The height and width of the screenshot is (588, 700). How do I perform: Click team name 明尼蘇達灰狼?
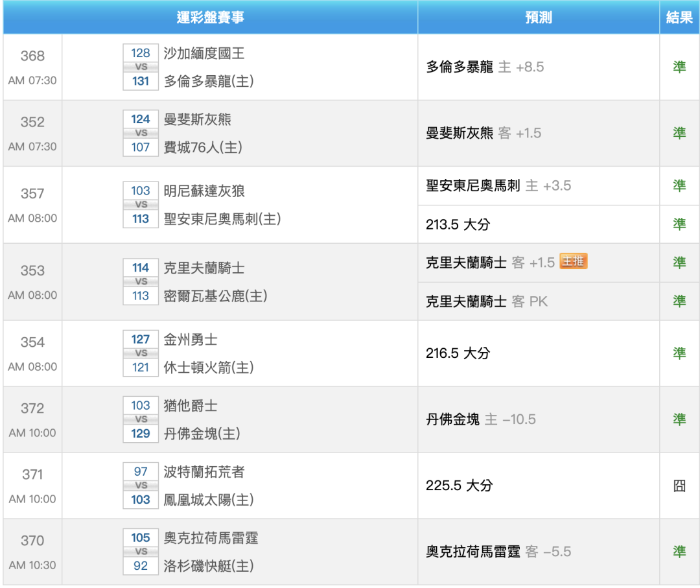[204, 191]
